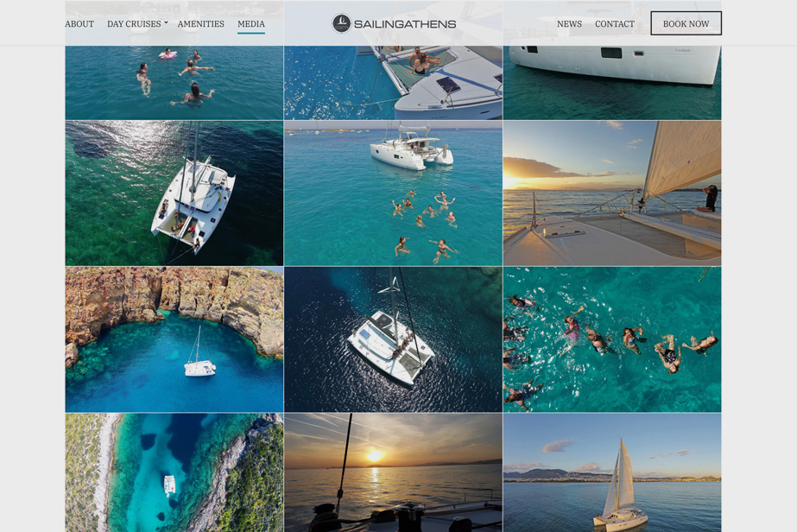Open photo of sailboat with coastal town behind
Viewport: 797px width, 532px height.
coord(612,472)
